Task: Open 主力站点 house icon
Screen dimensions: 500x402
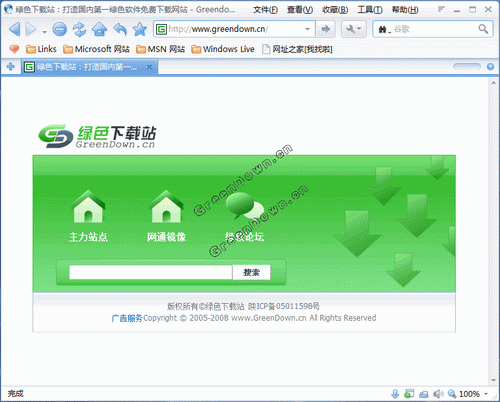Action: [88, 207]
